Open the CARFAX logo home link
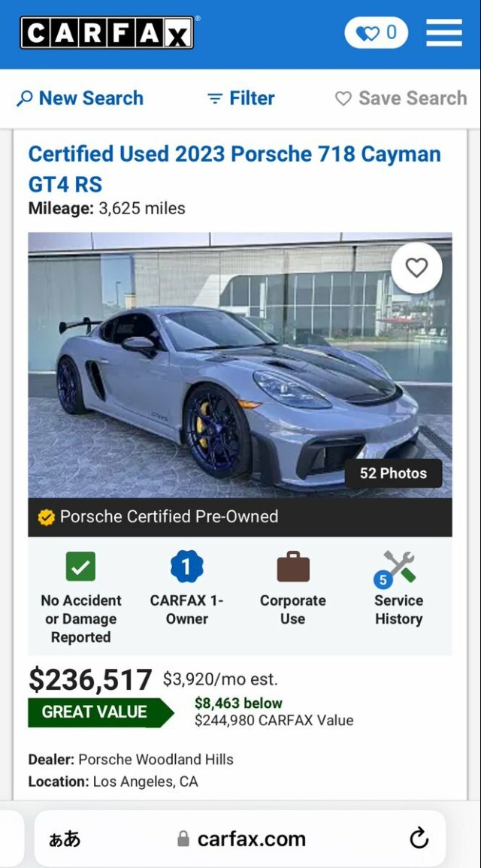Screen dimensions: 481x868 (x=107, y=32)
